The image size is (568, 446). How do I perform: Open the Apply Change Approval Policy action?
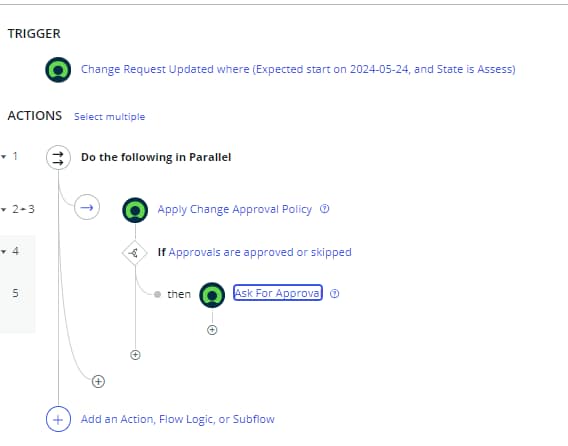click(234, 209)
